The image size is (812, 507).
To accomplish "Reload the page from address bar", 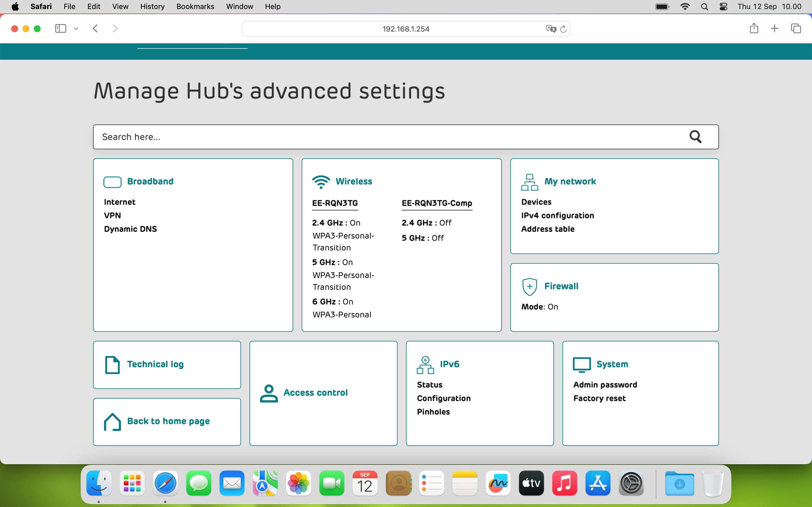I will (x=563, y=29).
